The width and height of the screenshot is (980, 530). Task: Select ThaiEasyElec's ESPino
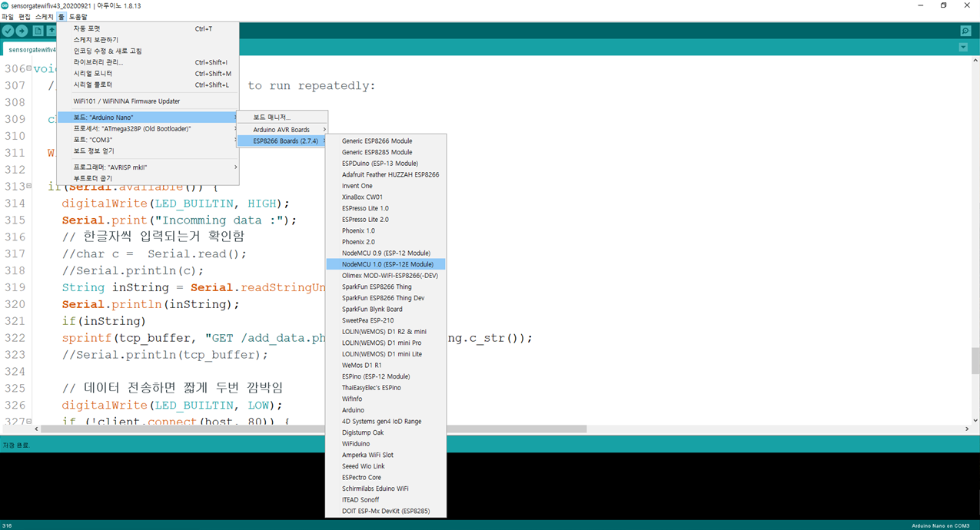tap(386, 388)
